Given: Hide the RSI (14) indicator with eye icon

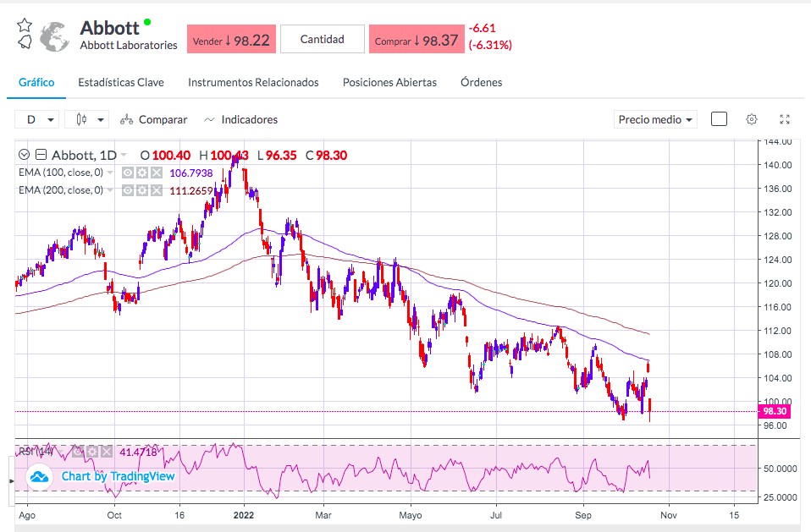Looking at the screenshot, I should 78,452.
